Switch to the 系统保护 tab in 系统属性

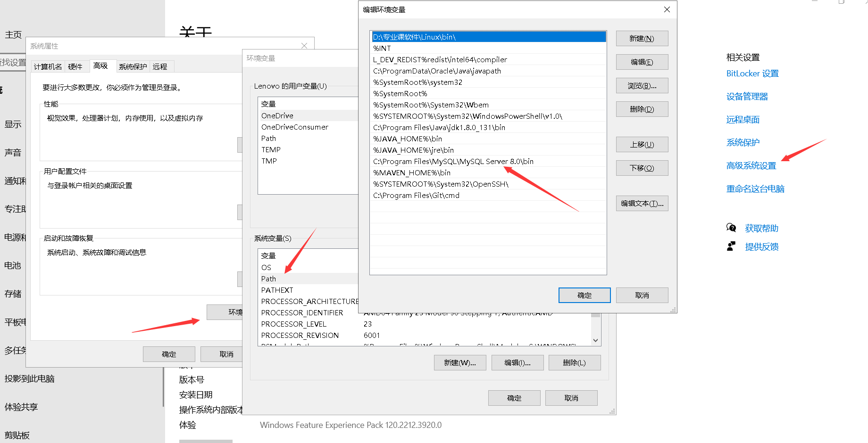[133, 66]
